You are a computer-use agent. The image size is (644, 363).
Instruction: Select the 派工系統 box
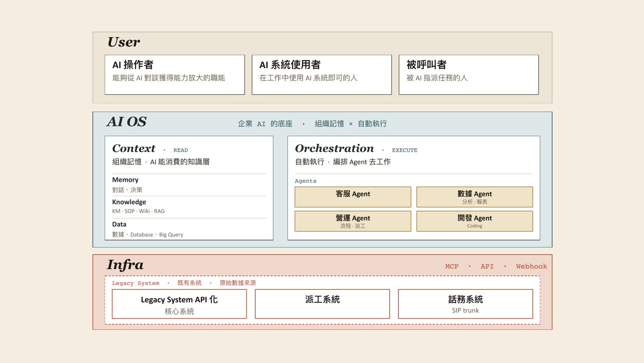click(x=322, y=304)
